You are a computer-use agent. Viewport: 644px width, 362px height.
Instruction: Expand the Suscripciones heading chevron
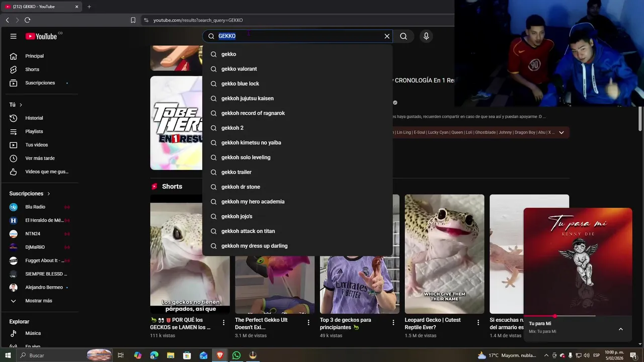(x=49, y=194)
